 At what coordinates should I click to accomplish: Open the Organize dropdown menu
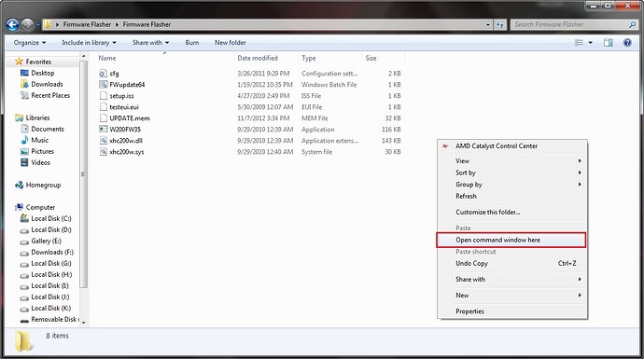coord(30,43)
